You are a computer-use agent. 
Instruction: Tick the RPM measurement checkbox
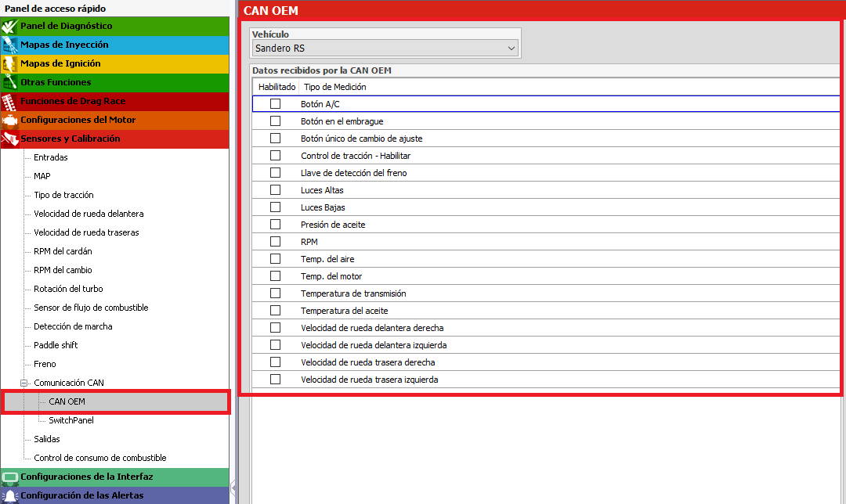pyautogui.click(x=275, y=242)
